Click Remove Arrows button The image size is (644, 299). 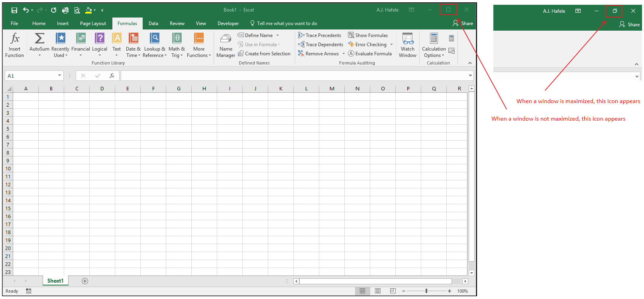tap(318, 54)
